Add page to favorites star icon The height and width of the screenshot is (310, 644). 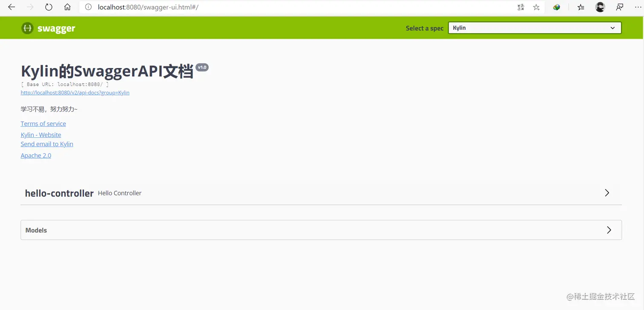tap(536, 7)
